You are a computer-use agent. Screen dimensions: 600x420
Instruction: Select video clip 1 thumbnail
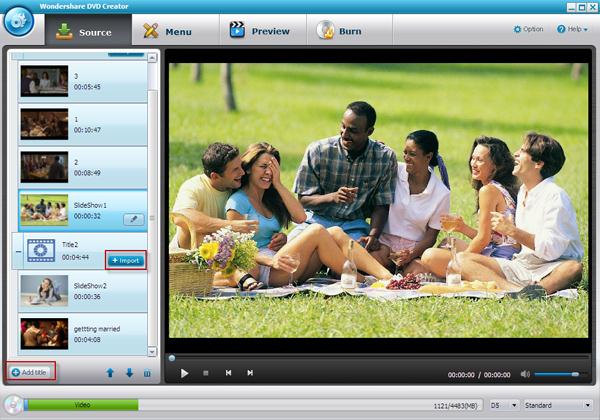coord(44,124)
